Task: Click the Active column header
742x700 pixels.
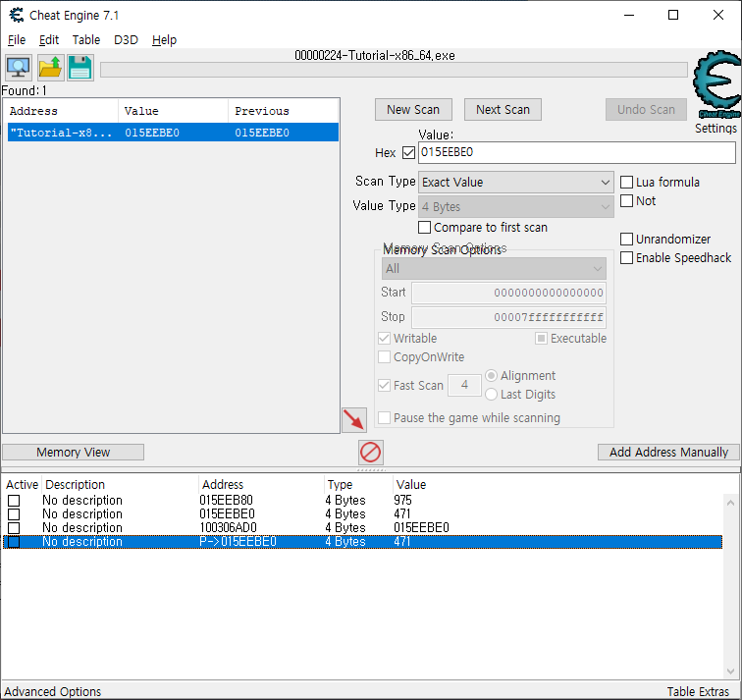Action: (x=22, y=485)
